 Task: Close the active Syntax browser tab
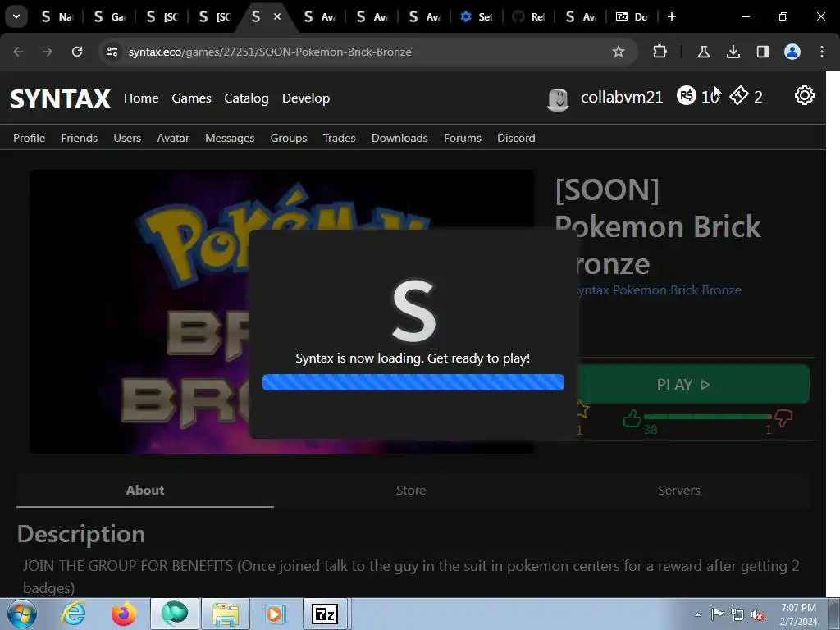pyautogui.click(x=277, y=16)
